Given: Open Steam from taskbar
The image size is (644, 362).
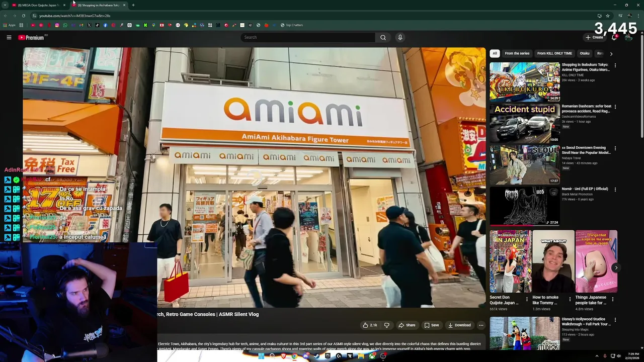Looking at the screenshot, I should click(x=316, y=356).
